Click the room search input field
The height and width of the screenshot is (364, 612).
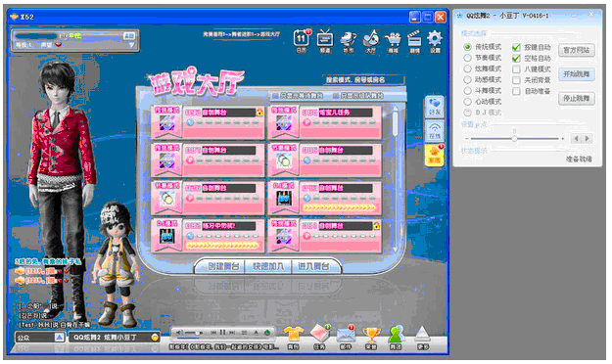point(363,80)
